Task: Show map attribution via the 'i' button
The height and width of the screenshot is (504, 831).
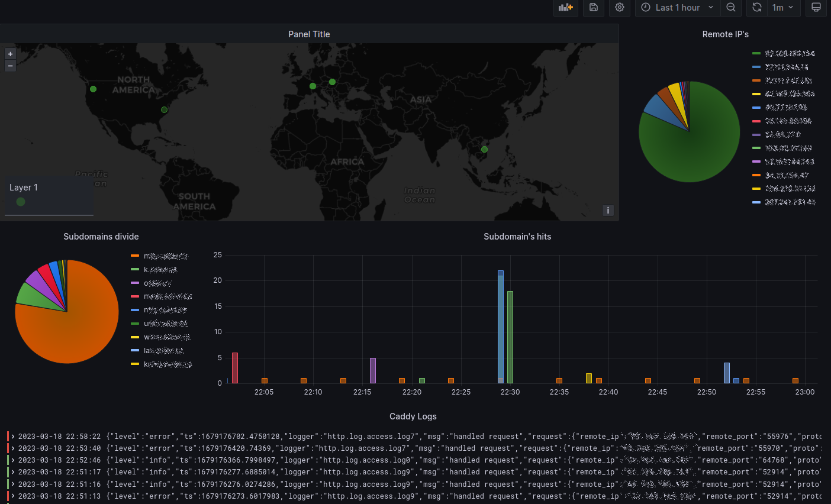Action: [x=608, y=211]
